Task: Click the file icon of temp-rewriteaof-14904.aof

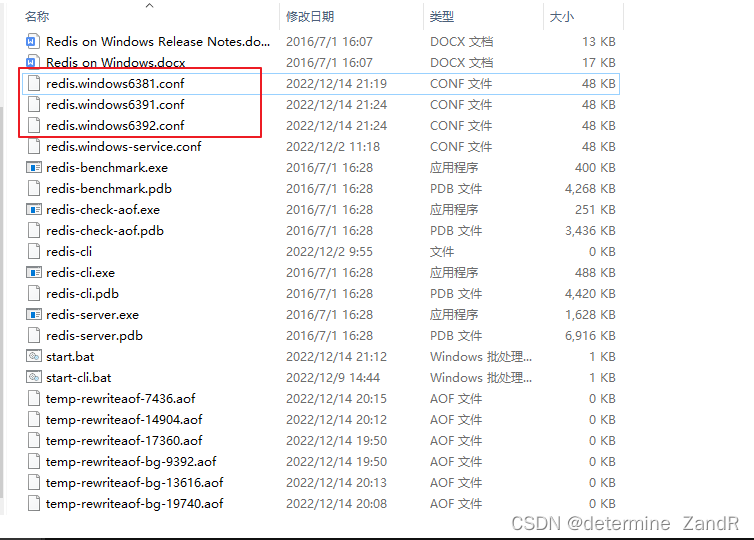Action: [x=34, y=420]
